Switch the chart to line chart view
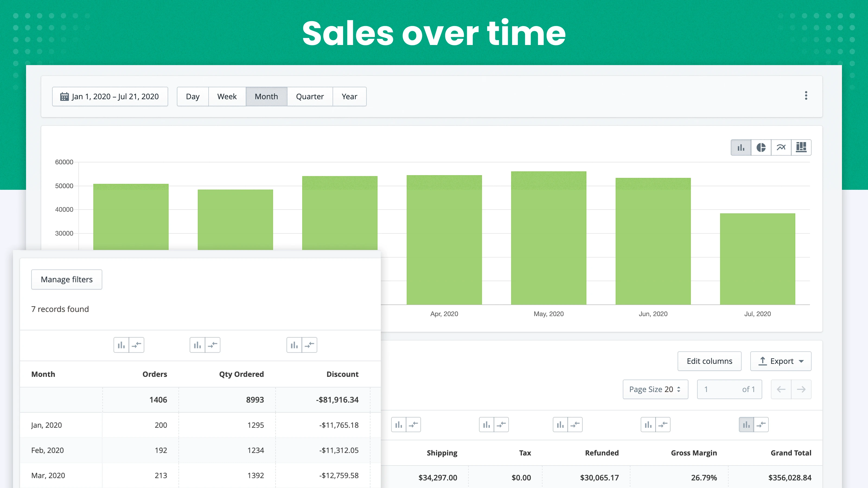 click(781, 147)
